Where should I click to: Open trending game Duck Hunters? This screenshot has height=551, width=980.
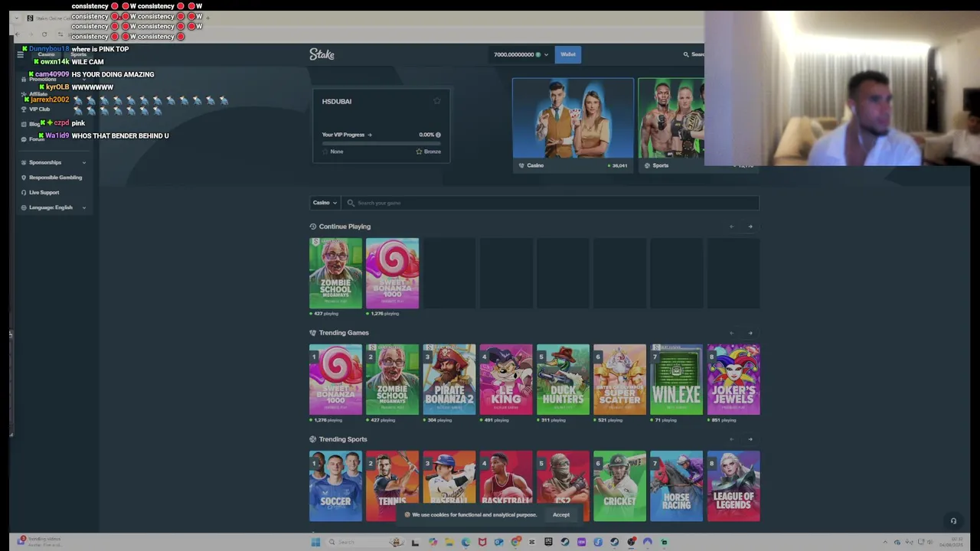[563, 380]
